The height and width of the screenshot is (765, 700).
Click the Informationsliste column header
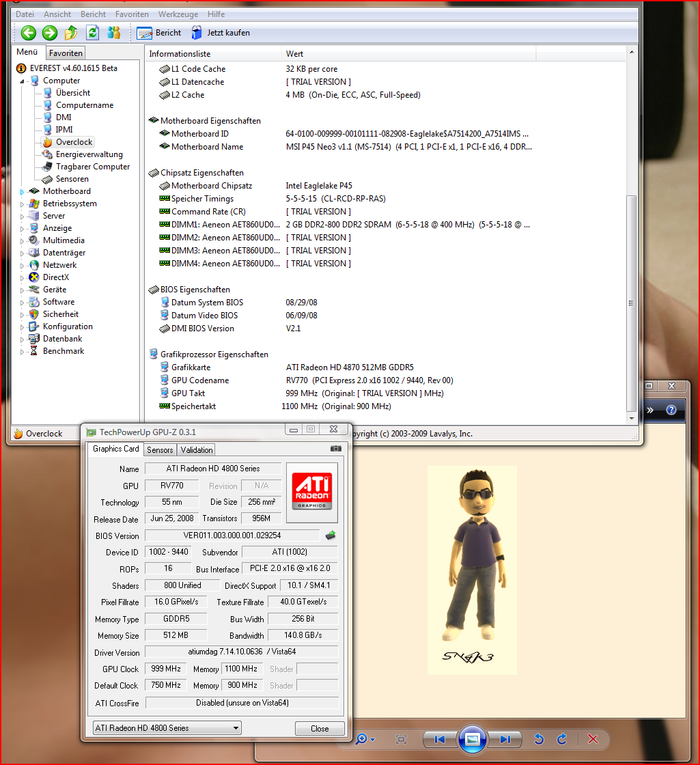click(213, 54)
